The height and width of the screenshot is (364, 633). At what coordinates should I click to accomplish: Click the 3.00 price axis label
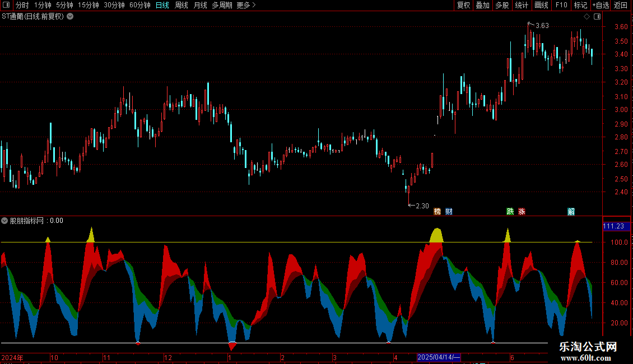coord(621,109)
